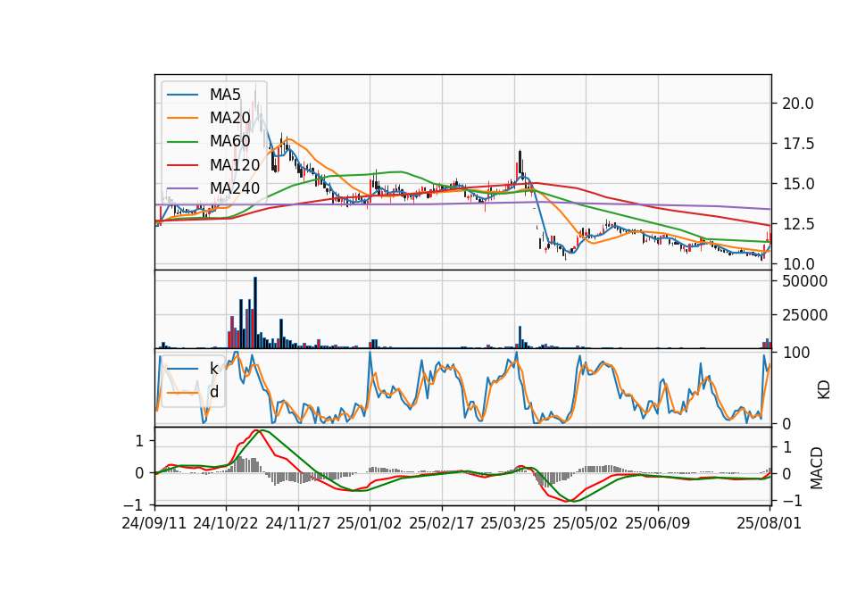Click the 25/02/17 date label
This screenshot has height=616, width=857.
pyautogui.click(x=442, y=524)
